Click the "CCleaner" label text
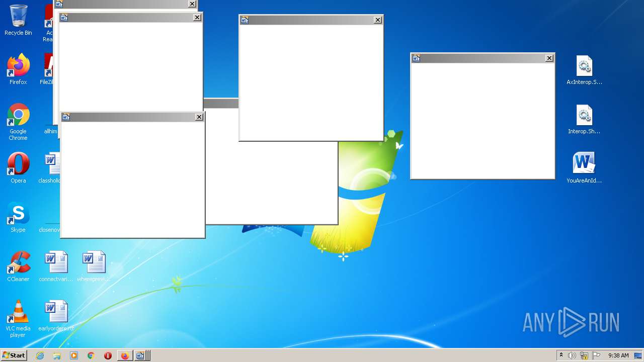 click(18, 279)
